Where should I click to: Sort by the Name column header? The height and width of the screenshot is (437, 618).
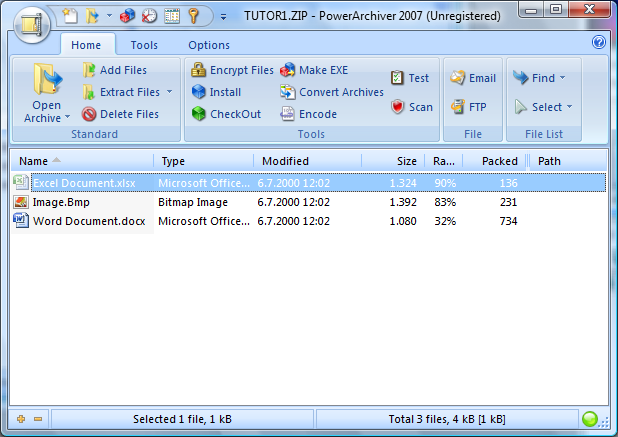[x=82, y=161]
